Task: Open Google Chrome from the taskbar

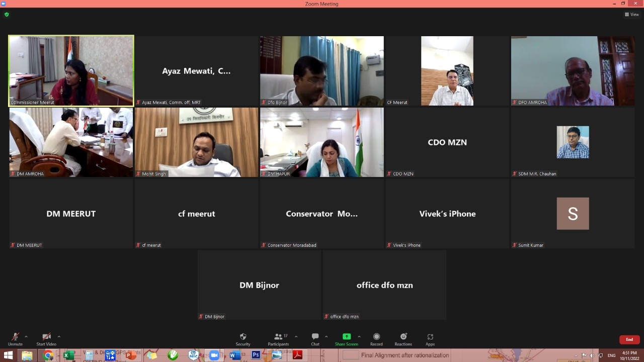Action: (x=48, y=355)
